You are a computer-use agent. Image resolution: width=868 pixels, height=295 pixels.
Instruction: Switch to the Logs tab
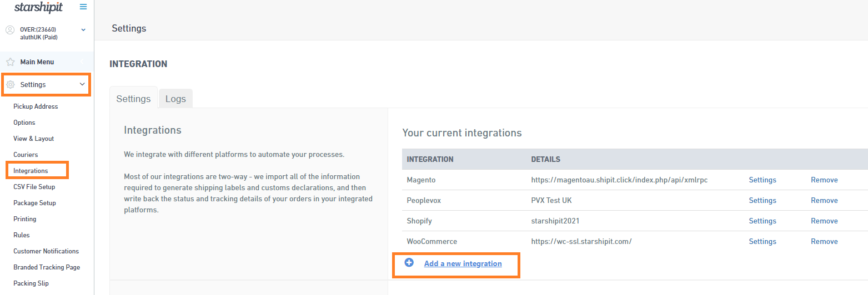click(175, 99)
